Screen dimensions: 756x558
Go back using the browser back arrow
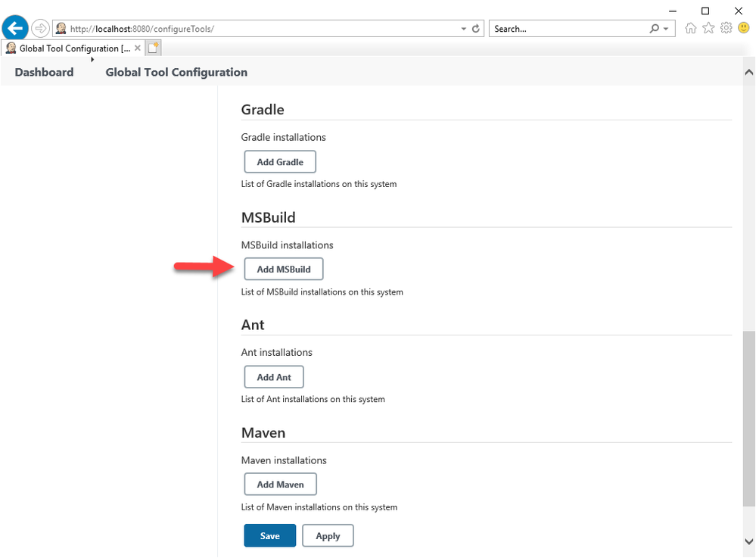pos(15,29)
